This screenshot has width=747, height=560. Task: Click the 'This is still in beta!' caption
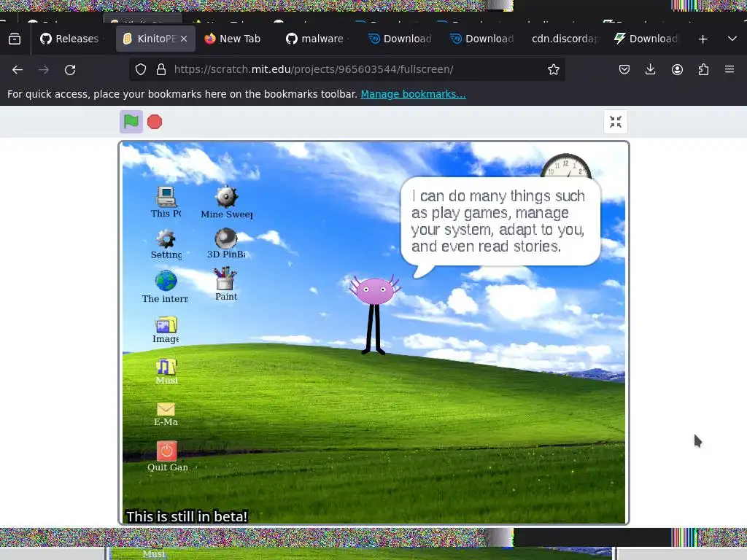(x=187, y=517)
